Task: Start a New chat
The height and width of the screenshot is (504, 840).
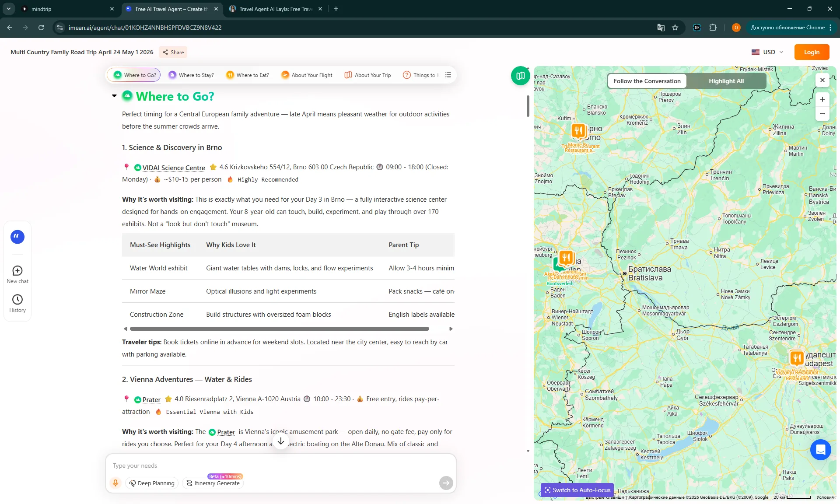Action: 17,275
